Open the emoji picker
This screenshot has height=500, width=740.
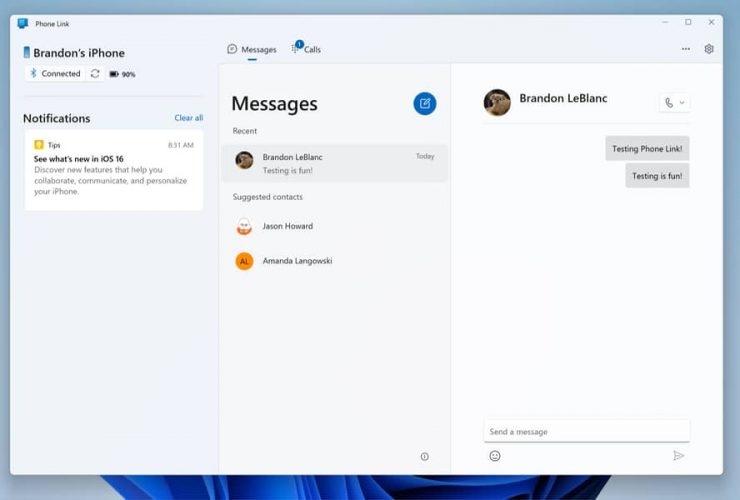pyautogui.click(x=494, y=456)
